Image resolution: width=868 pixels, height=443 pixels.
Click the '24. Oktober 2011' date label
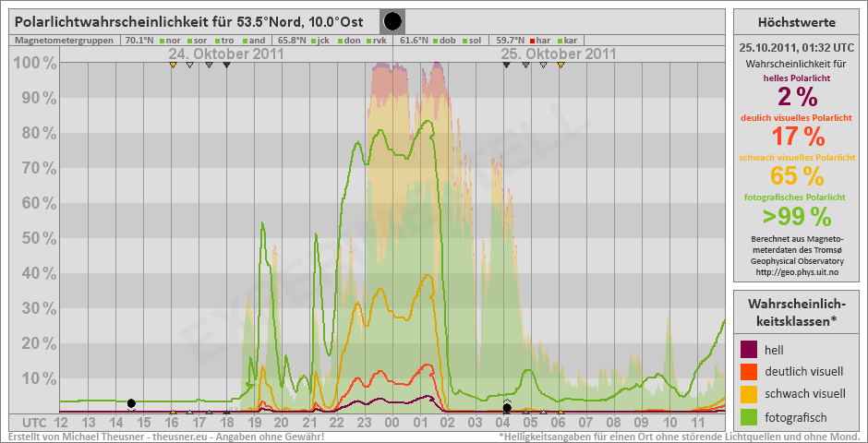(x=226, y=54)
